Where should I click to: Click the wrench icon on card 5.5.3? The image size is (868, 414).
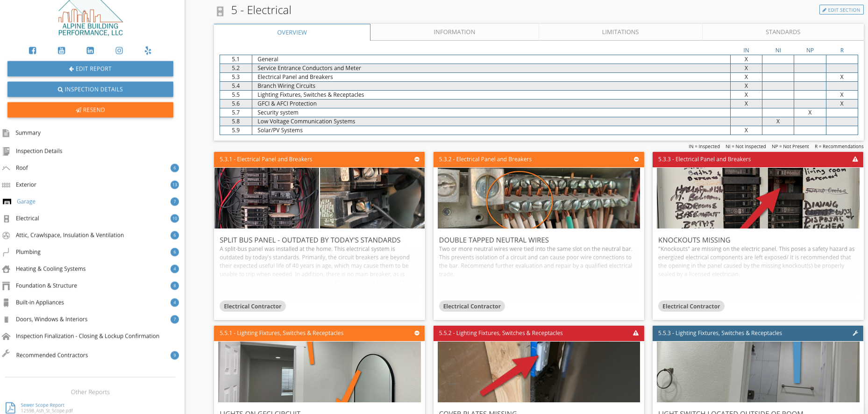coord(855,333)
